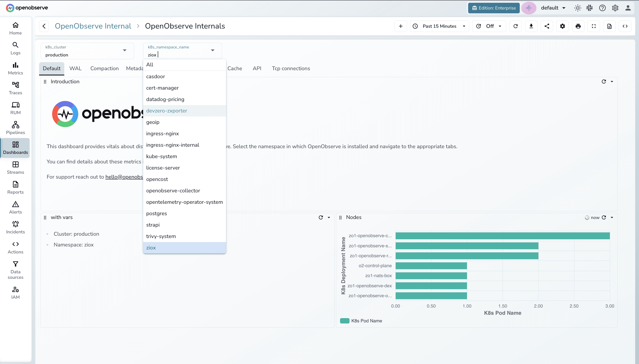Screen dimensions: 639x364
Task: Expand the k8s_cluster production dropdown
Action: point(87,51)
